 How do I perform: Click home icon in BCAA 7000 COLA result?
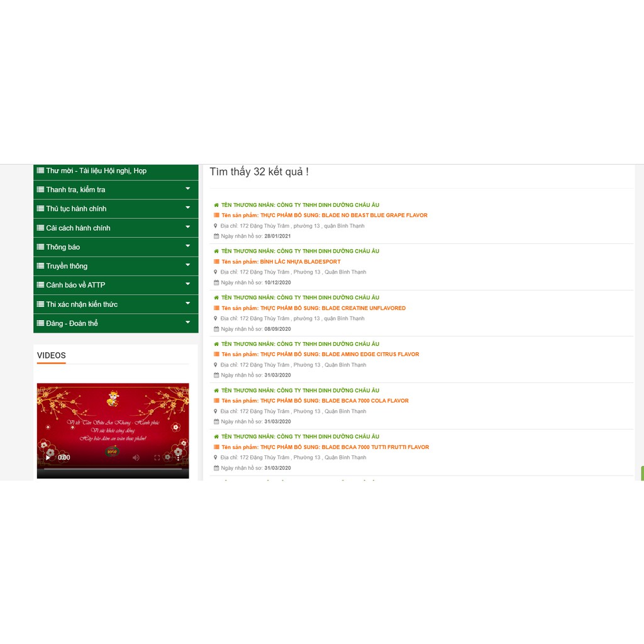216,390
